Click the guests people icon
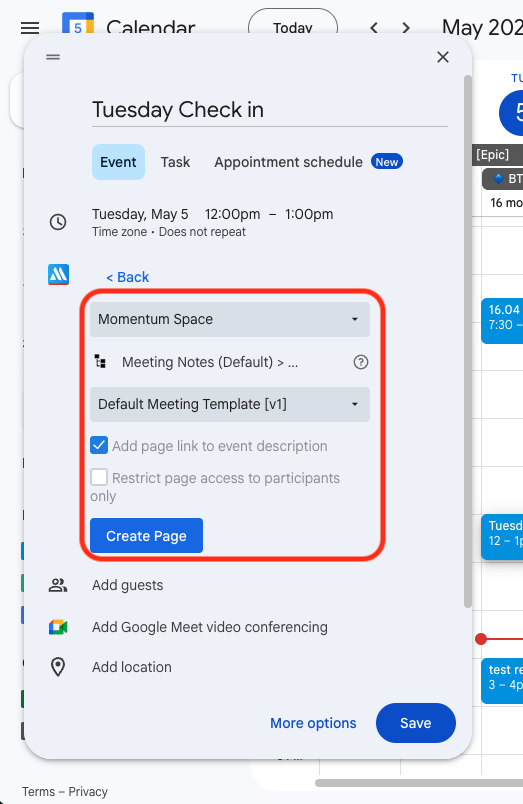Screen dimensions: 523x804 58,585
